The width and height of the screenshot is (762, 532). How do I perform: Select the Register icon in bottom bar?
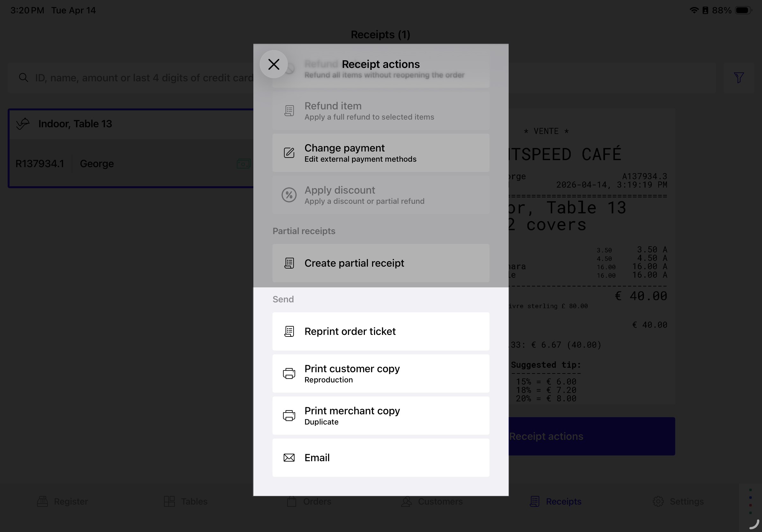pos(42,501)
